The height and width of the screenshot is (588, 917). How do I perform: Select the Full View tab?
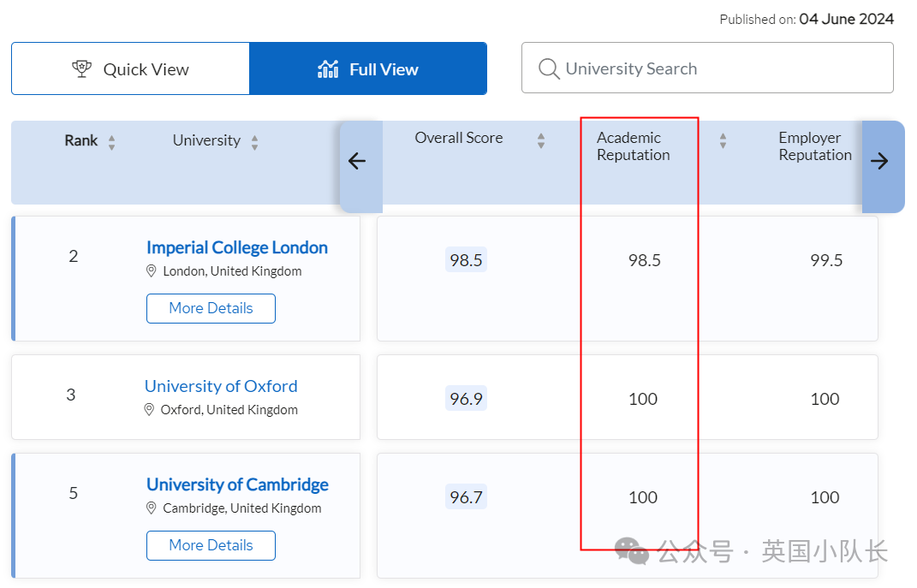368,68
